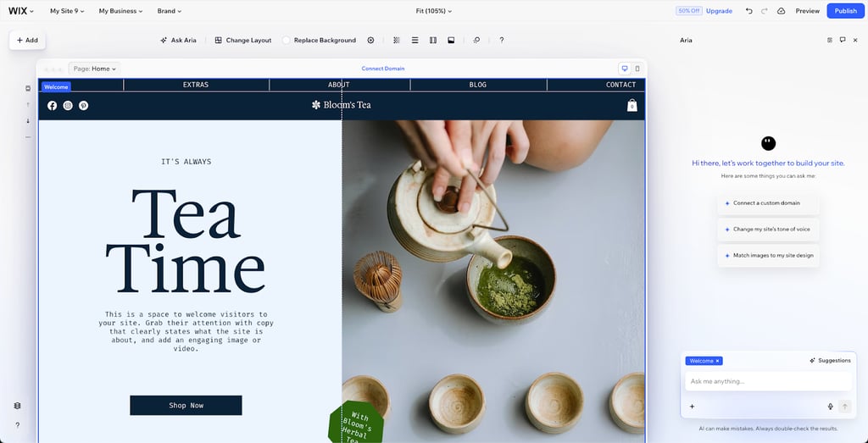Click the section quick actions icon
Viewport: 868px width, 443px height.
(28, 88)
